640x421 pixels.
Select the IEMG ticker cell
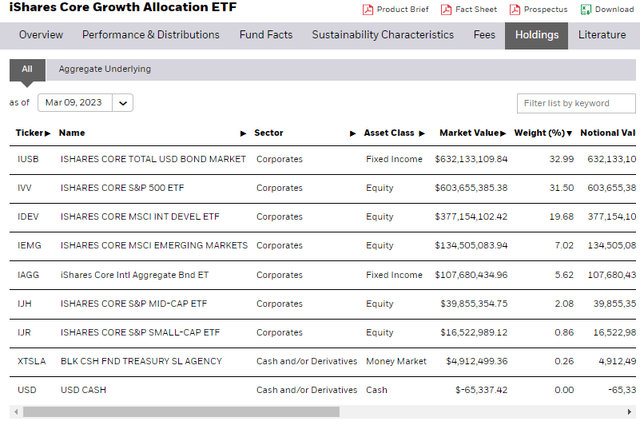(x=29, y=245)
